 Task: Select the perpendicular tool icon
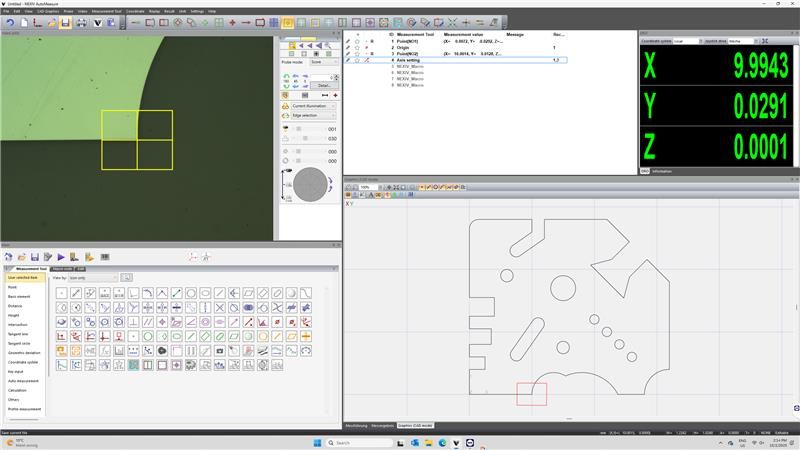[133, 322]
